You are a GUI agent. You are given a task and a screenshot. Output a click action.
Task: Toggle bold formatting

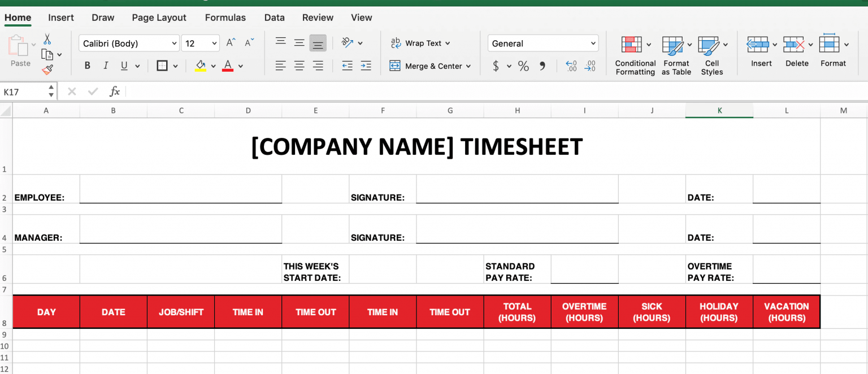click(88, 66)
